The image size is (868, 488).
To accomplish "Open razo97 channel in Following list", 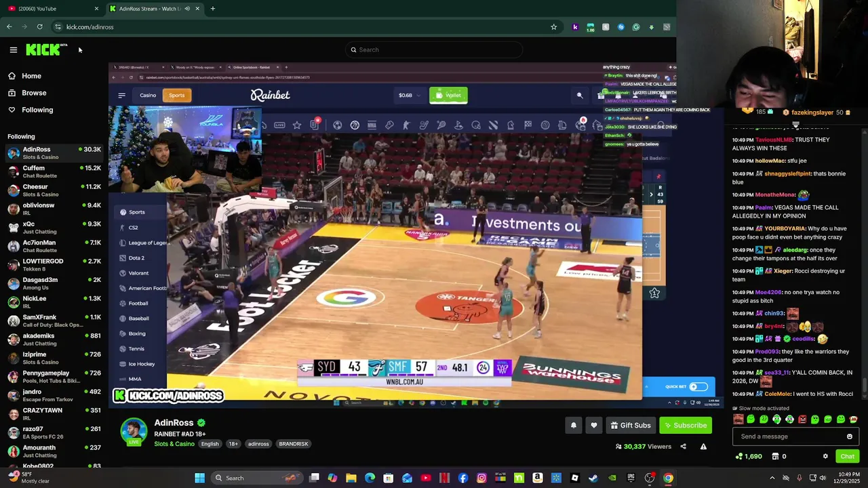I will pos(54,432).
